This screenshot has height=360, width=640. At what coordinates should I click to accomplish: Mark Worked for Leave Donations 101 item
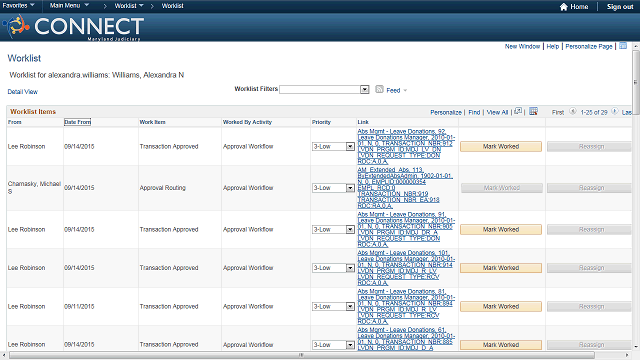[501, 268]
